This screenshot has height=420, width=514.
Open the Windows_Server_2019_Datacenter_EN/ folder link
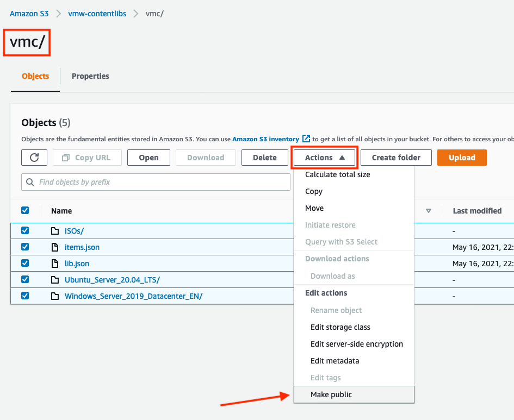[x=133, y=297]
